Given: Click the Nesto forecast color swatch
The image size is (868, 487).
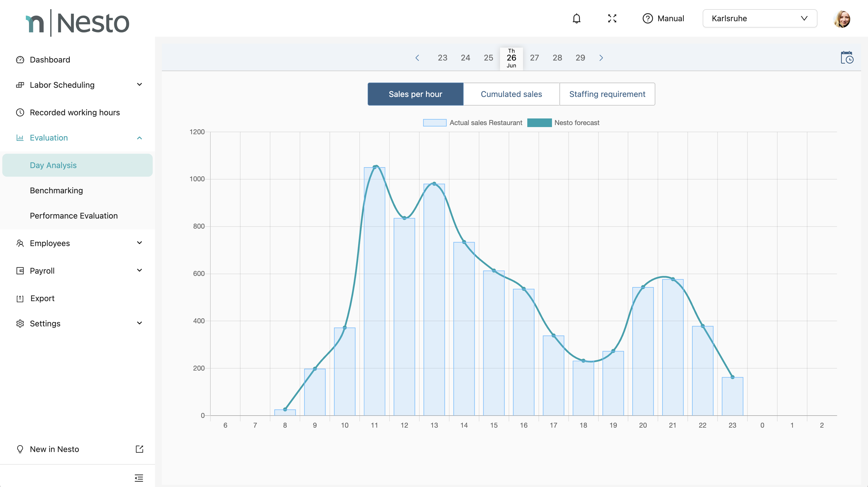Looking at the screenshot, I should 539,123.
